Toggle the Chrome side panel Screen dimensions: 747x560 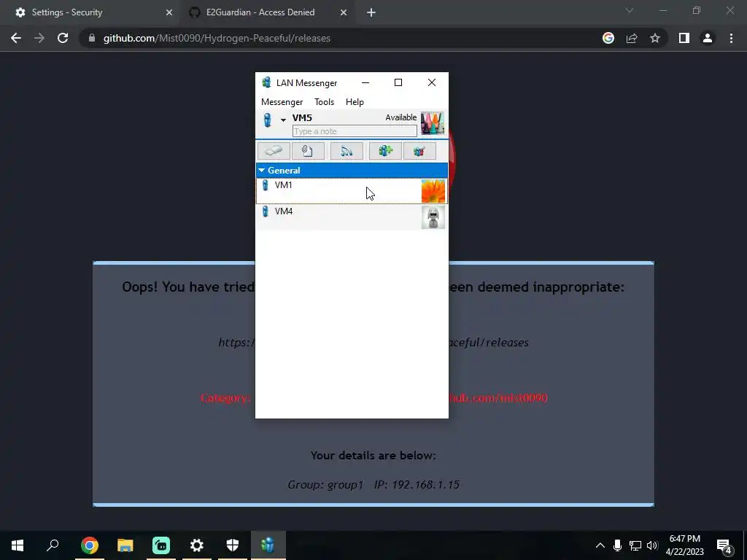(684, 38)
